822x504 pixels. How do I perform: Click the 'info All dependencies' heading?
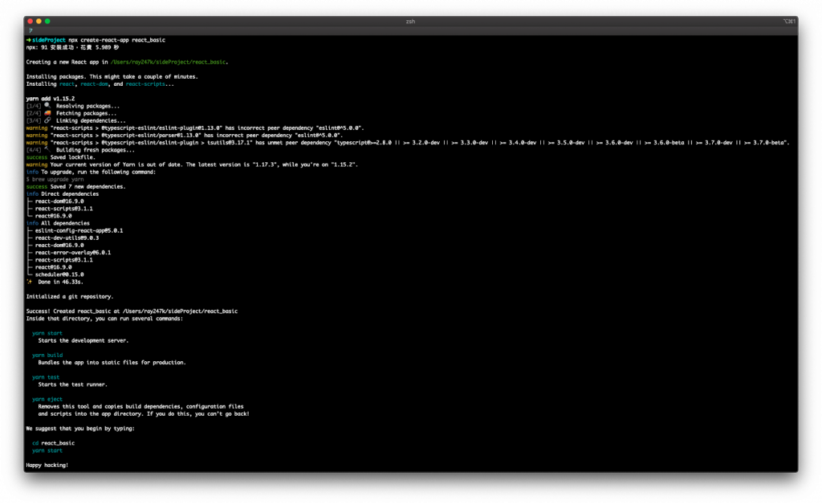[x=58, y=223]
